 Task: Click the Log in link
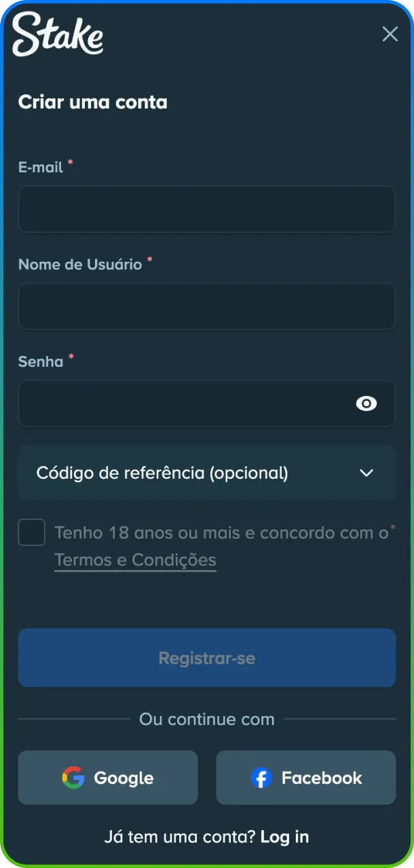(284, 836)
